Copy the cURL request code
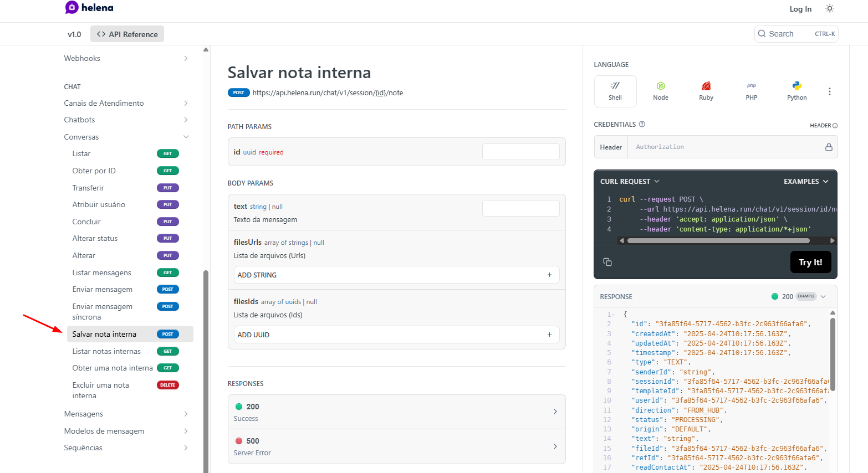 (607, 262)
